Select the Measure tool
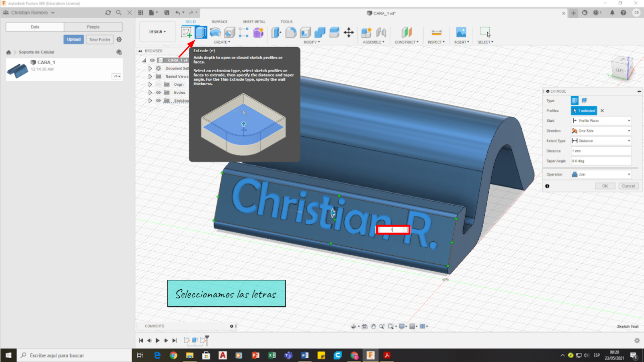Viewport: 644px width, 362px height. pos(437,33)
